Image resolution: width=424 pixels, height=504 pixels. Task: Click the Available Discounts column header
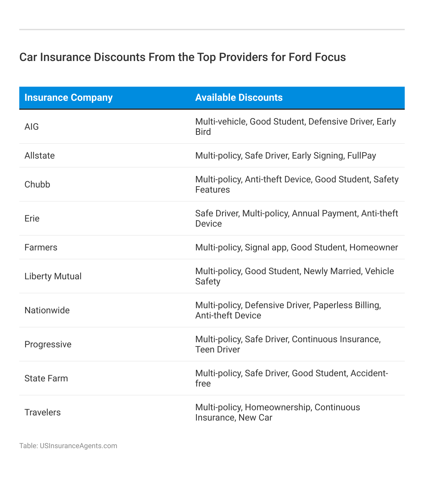239,98
